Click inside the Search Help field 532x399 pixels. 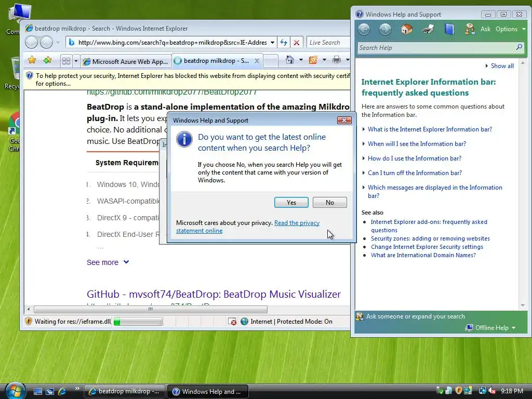coord(436,47)
